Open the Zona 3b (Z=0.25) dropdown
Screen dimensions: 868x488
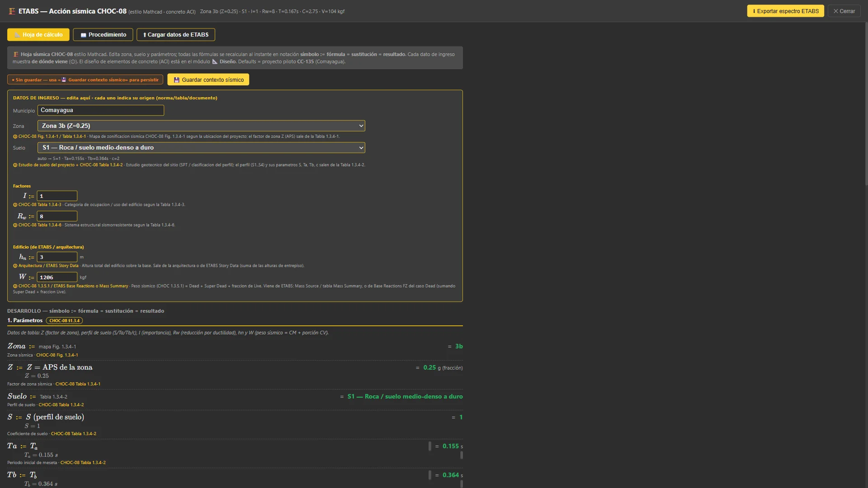(x=201, y=126)
